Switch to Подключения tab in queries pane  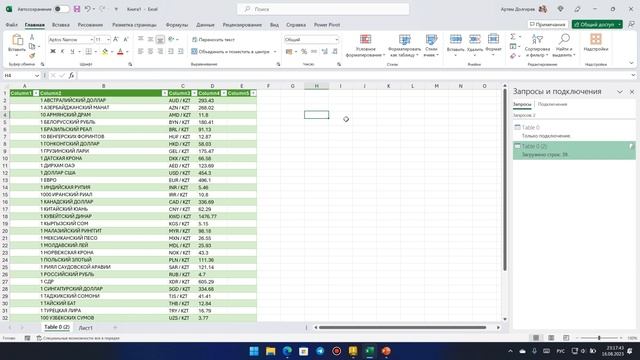(x=552, y=104)
